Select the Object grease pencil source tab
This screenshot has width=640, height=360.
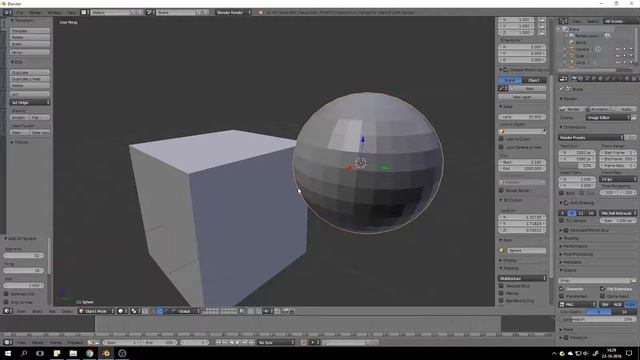pyautogui.click(x=534, y=80)
